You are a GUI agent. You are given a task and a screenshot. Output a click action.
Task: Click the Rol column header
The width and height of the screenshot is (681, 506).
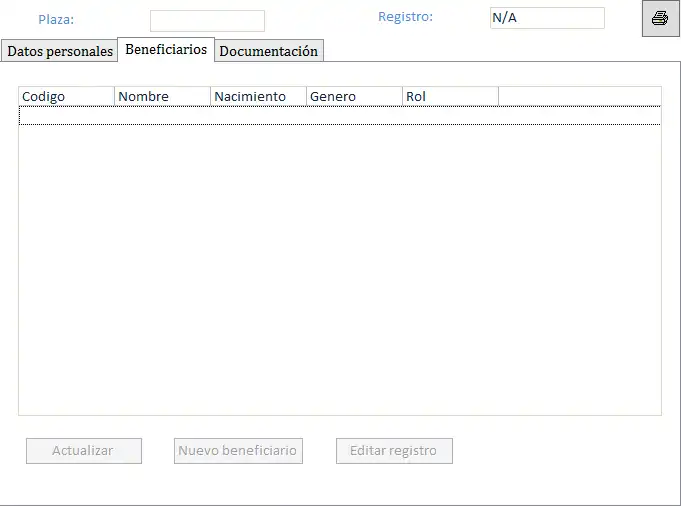pyautogui.click(x=450, y=96)
